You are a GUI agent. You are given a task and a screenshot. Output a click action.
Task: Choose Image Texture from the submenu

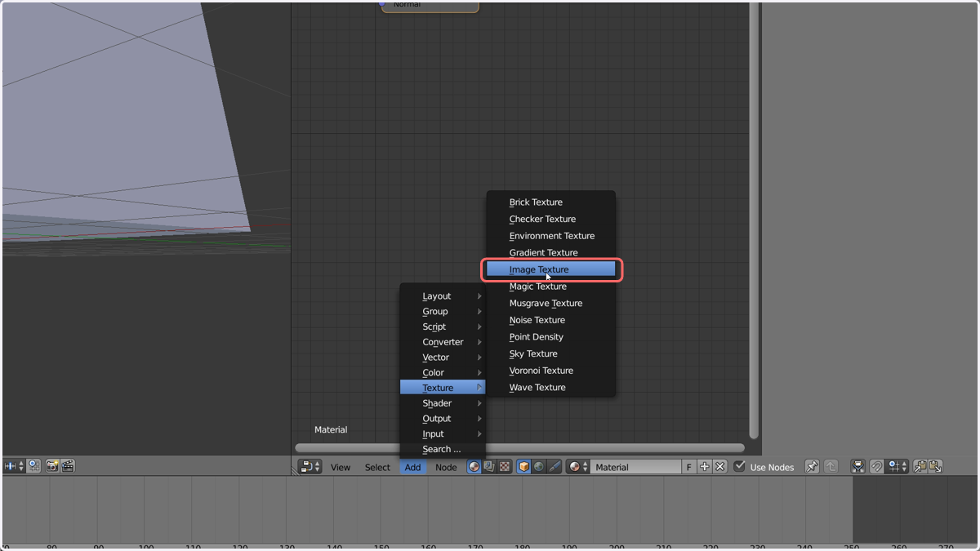pyautogui.click(x=550, y=269)
